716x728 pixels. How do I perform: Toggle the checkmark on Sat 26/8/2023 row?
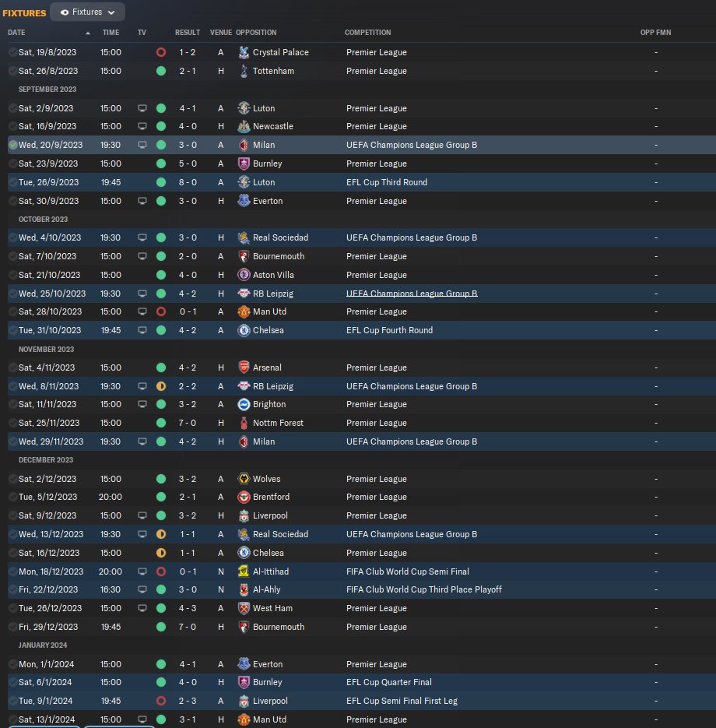coord(12,71)
